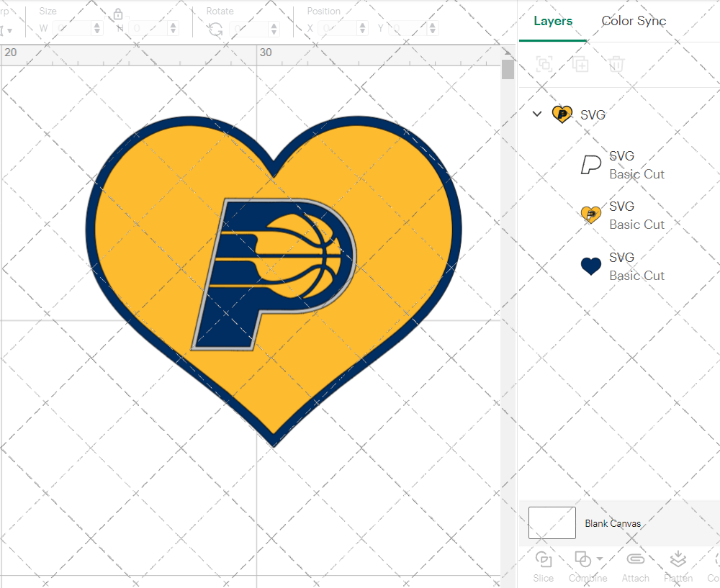Click the Rotate stepper arrows
Image resolution: width=720 pixels, height=588 pixels.
(274, 29)
